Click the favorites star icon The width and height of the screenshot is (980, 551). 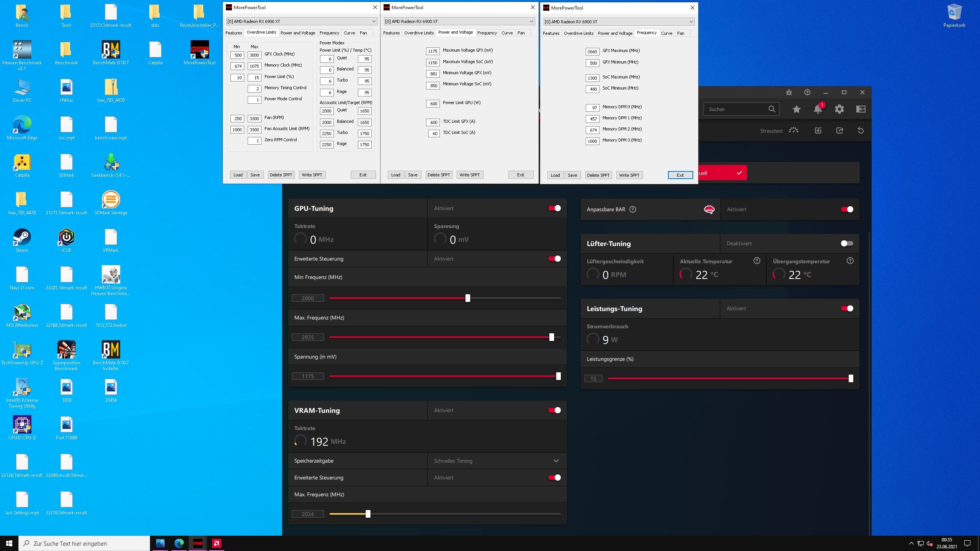(x=796, y=109)
